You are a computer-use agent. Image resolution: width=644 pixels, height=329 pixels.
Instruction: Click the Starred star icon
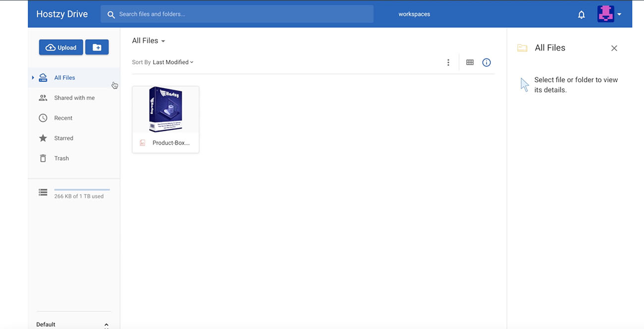[43, 138]
